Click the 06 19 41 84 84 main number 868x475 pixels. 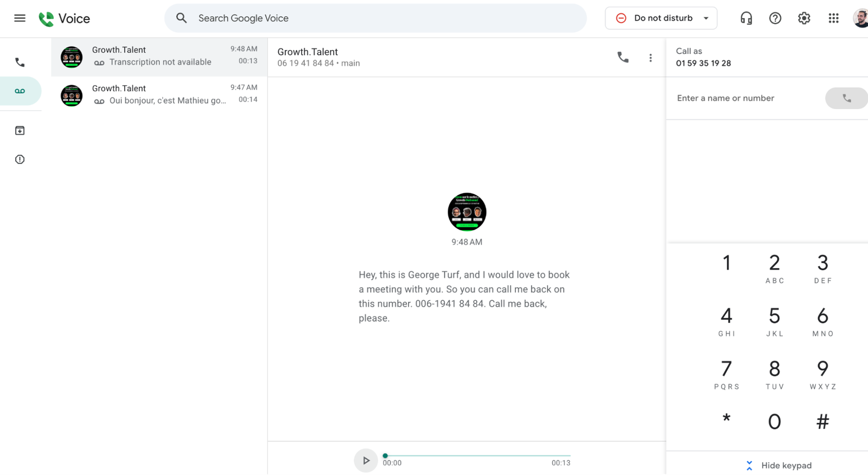click(318, 64)
